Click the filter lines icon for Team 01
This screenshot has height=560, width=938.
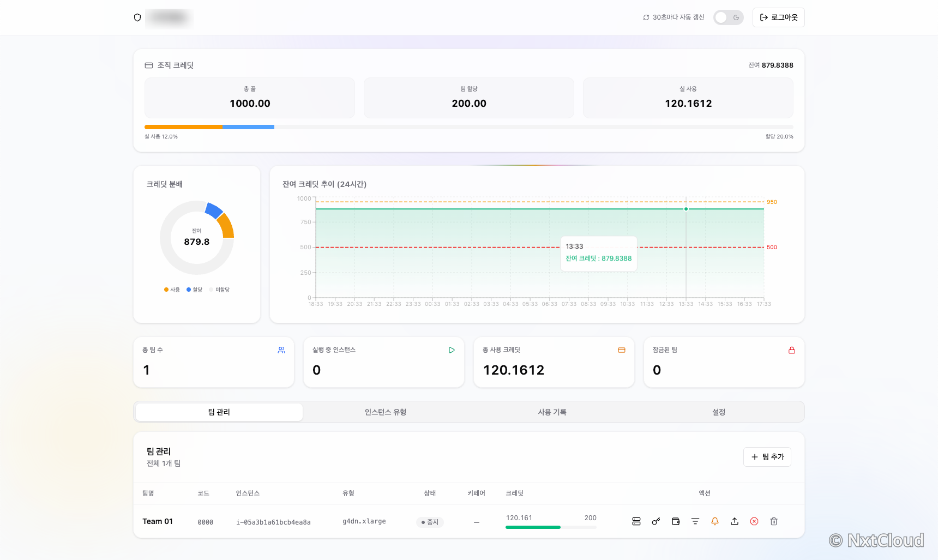(695, 521)
